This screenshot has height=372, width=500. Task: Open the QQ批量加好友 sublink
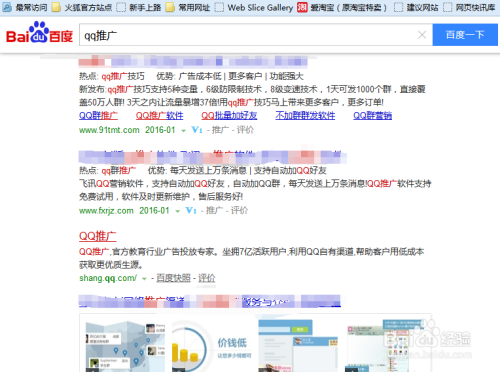coord(229,116)
